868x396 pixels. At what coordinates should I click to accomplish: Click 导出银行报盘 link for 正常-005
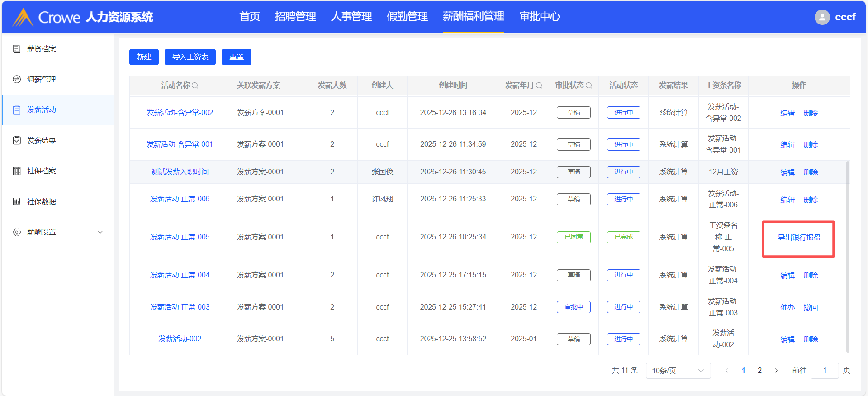[x=799, y=238]
